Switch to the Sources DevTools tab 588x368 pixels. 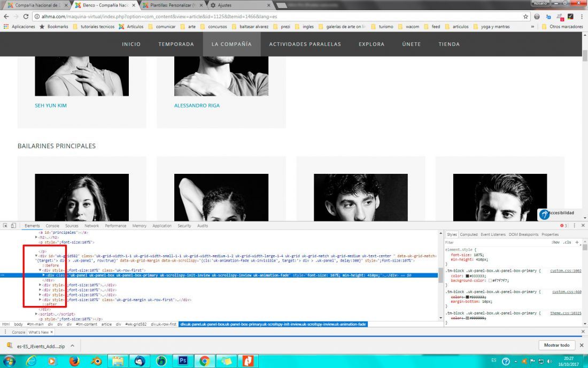tap(72, 226)
